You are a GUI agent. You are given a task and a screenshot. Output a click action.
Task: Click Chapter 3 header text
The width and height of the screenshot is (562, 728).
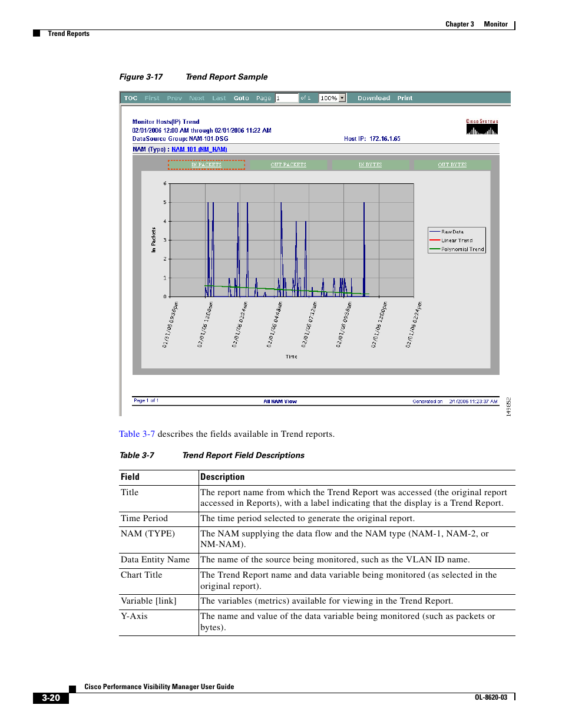459,24
